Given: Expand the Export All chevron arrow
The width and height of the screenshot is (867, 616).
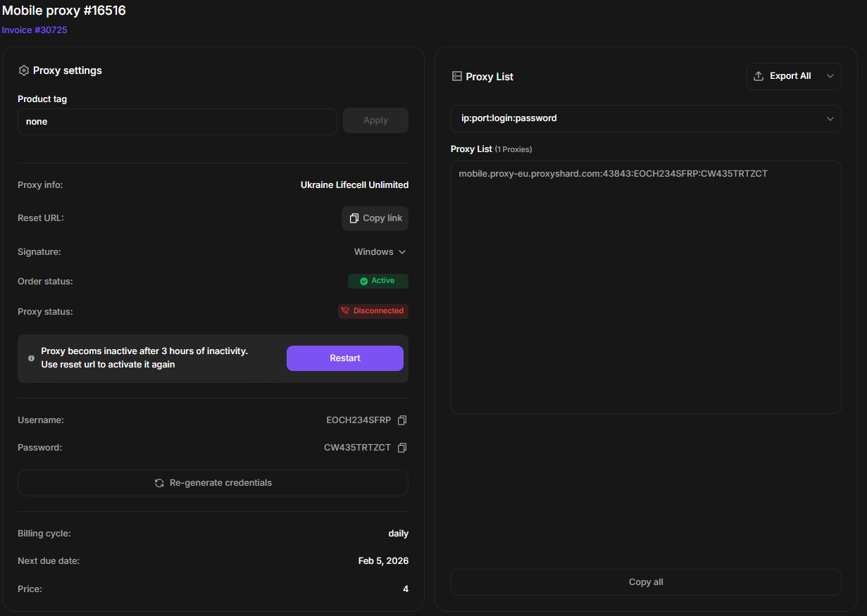Looking at the screenshot, I should click(x=830, y=76).
